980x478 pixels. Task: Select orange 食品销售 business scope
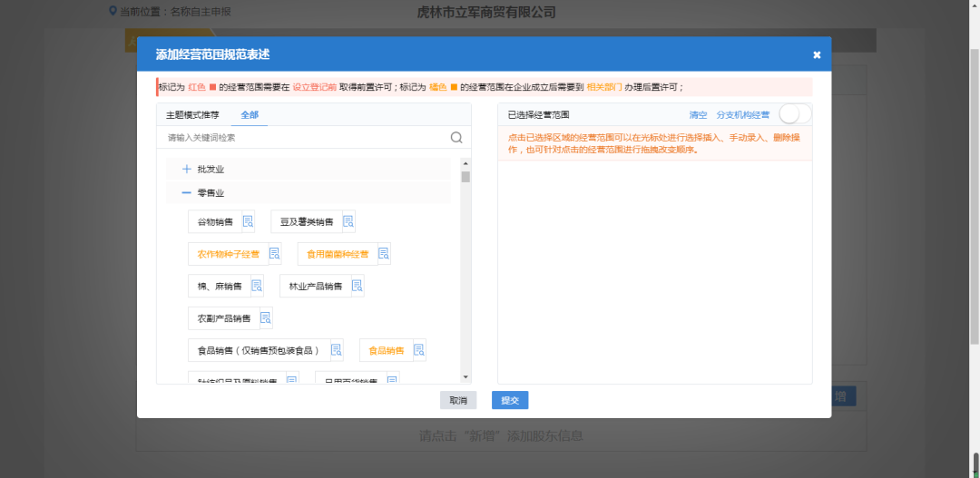[x=387, y=350]
